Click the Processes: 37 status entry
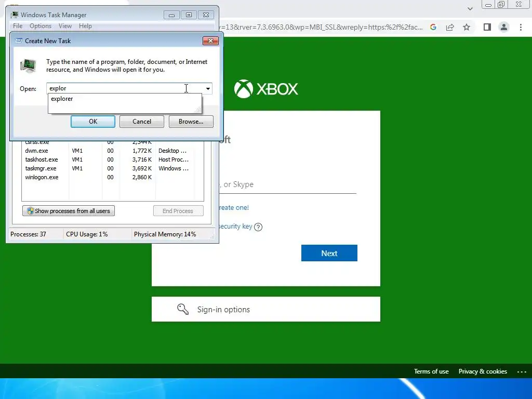Image resolution: width=532 pixels, height=399 pixels. (28, 234)
